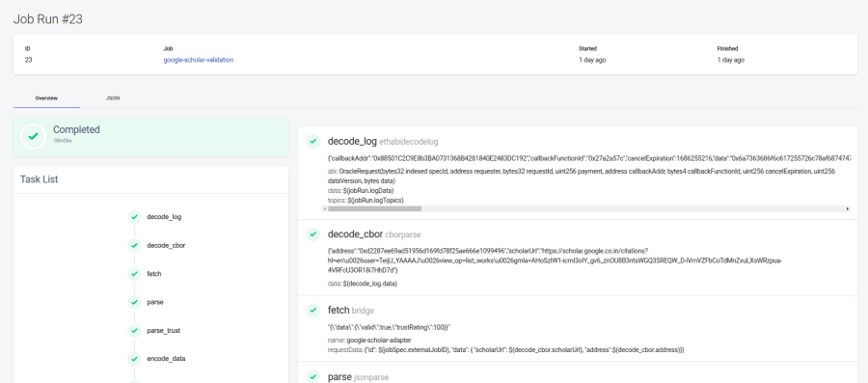868x383 pixels.
Task: Click the Job Run #23 page title
Action: [47, 19]
